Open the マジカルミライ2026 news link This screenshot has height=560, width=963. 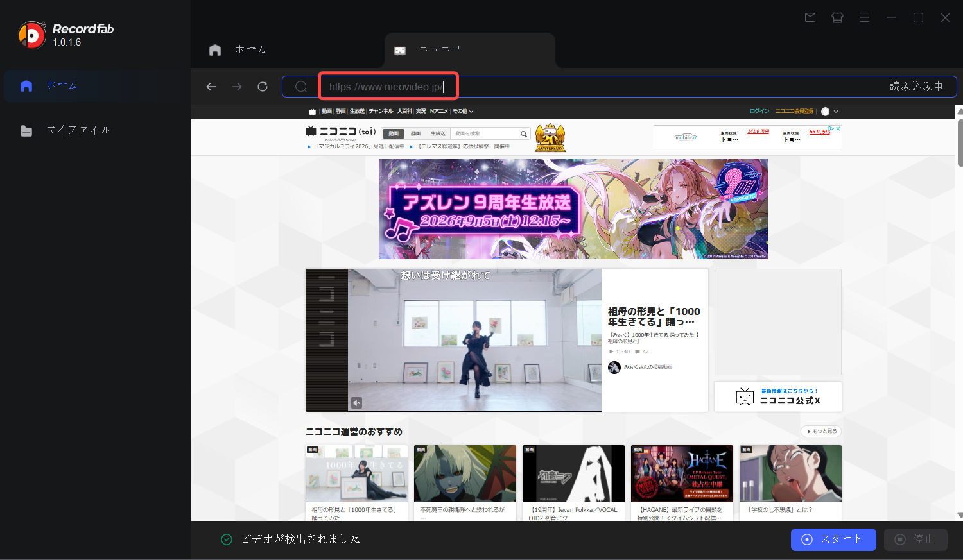[360, 146]
